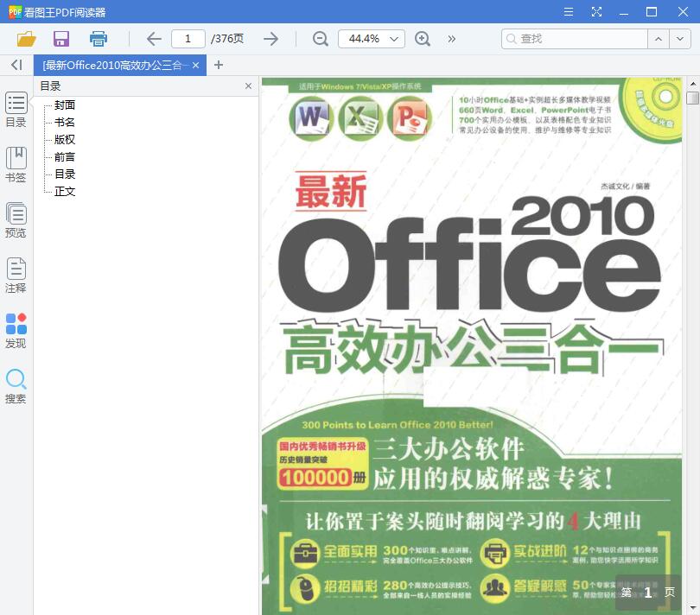
Task: Jump to 前言 in the outline
Action: pyautogui.click(x=65, y=157)
